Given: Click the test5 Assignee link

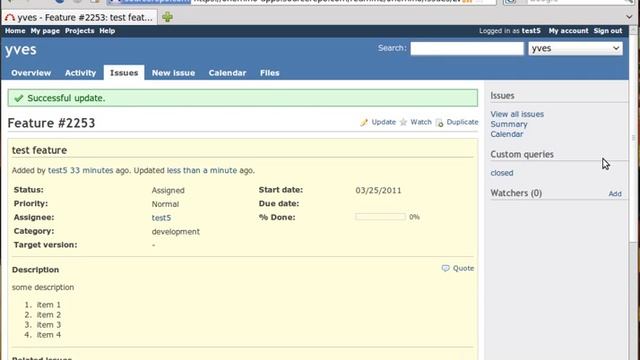Looking at the screenshot, I should coord(161,218).
